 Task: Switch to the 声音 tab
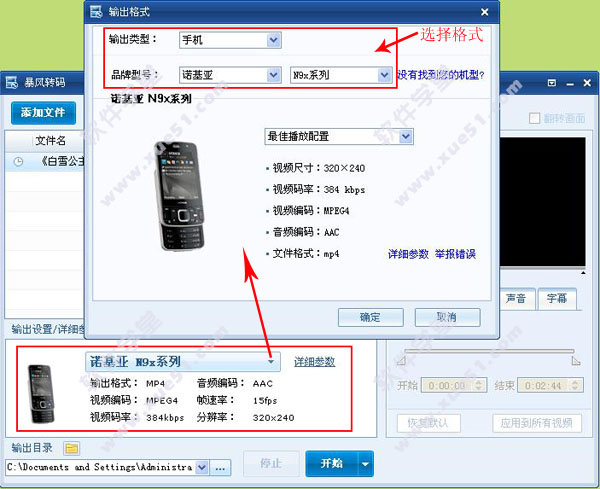click(x=516, y=298)
